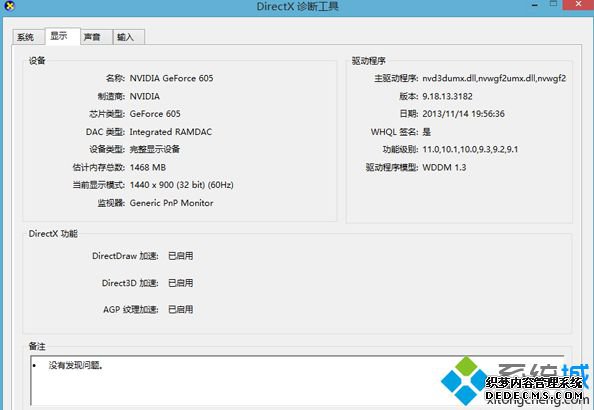Click the manufacturer value NVIDIA

coord(144,96)
